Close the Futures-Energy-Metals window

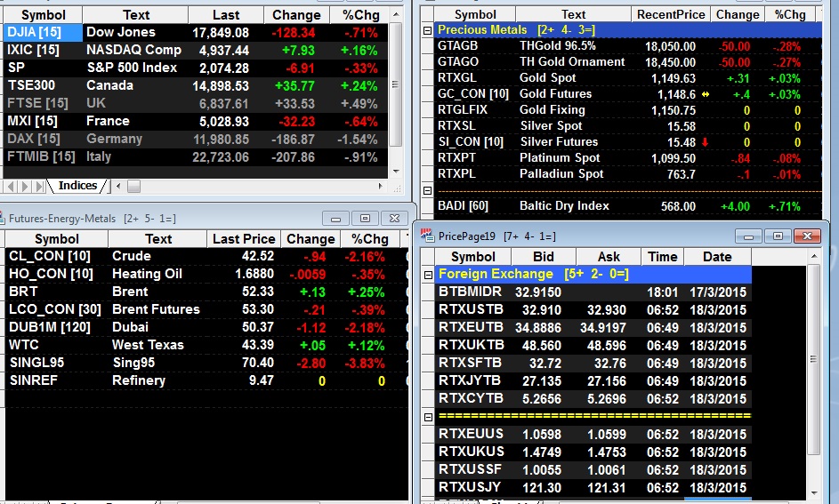[394, 218]
